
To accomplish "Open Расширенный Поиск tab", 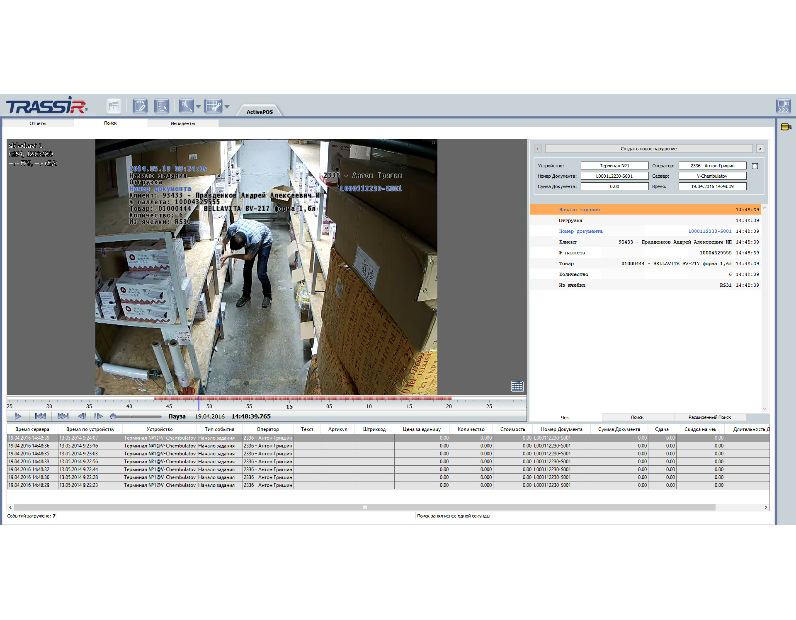I will tap(709, 417).
